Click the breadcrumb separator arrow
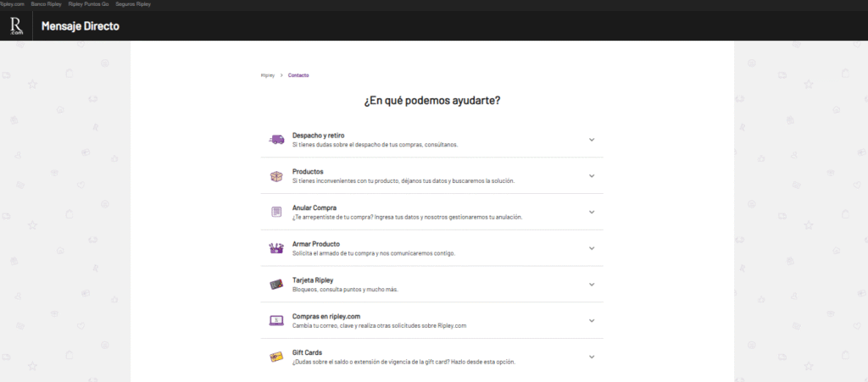 coord(281,75)
